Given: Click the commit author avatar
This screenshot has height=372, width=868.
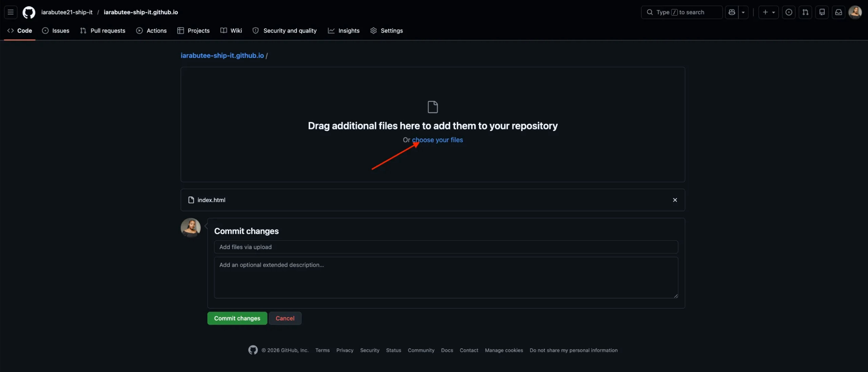Looking at the screenshot, I should coord(191,228).
